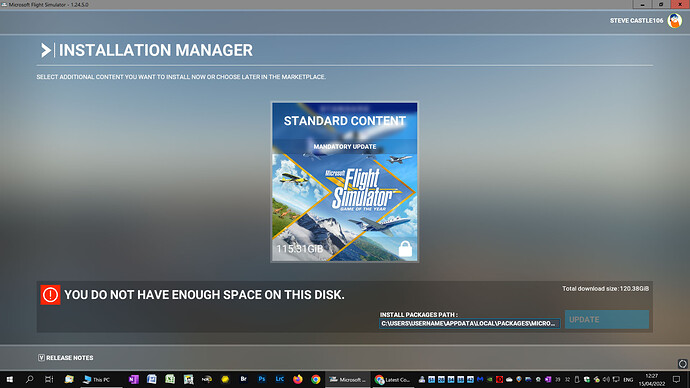Open OneNote from the taskbar

coord(133,379)
